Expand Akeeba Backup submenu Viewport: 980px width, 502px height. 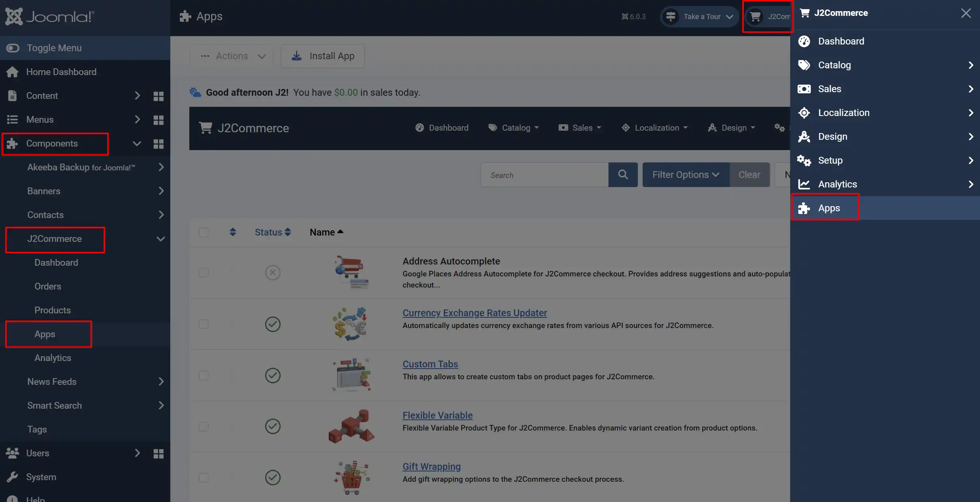click(161, 167)
